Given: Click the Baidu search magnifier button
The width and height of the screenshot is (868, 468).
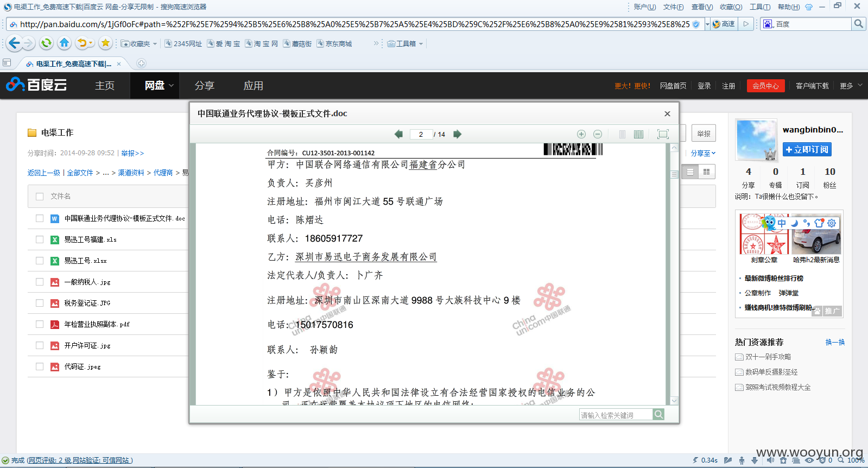Looking at the screenshot, I should coord(858,24).
